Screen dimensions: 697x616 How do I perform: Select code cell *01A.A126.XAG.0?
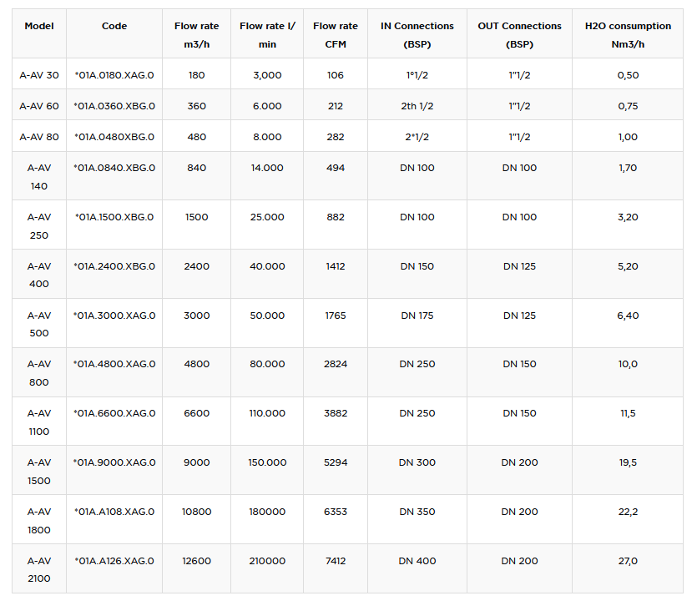click(114, 561)
